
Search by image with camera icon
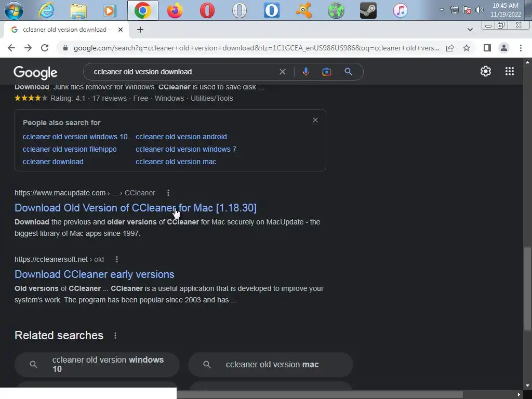[x=327, y=72]
